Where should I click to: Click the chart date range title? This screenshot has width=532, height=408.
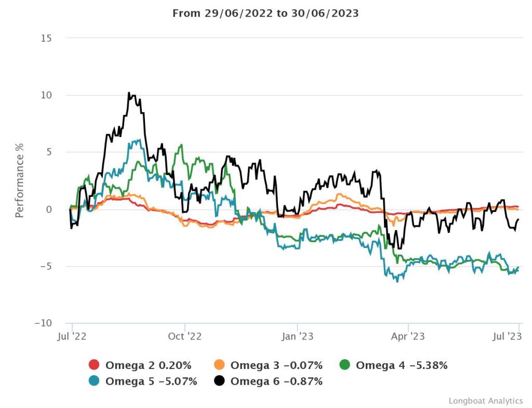tap(265, 14)
